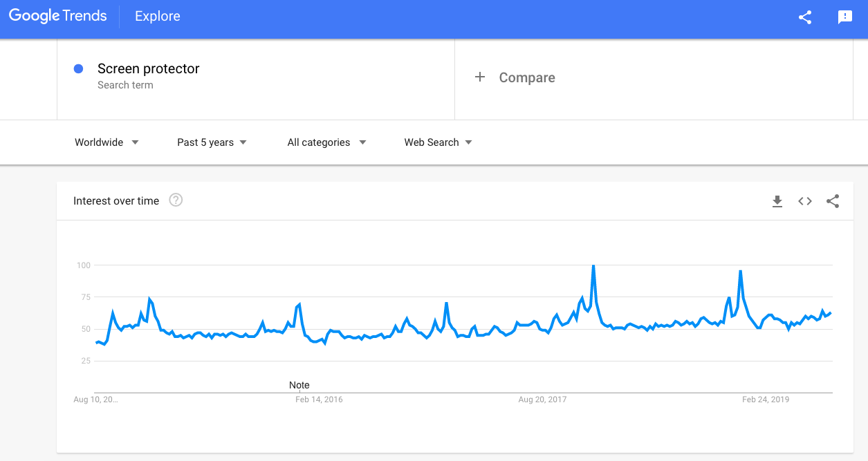Click the Note marker on the timeline
The image size is (868, 461).
pos(299,385)
